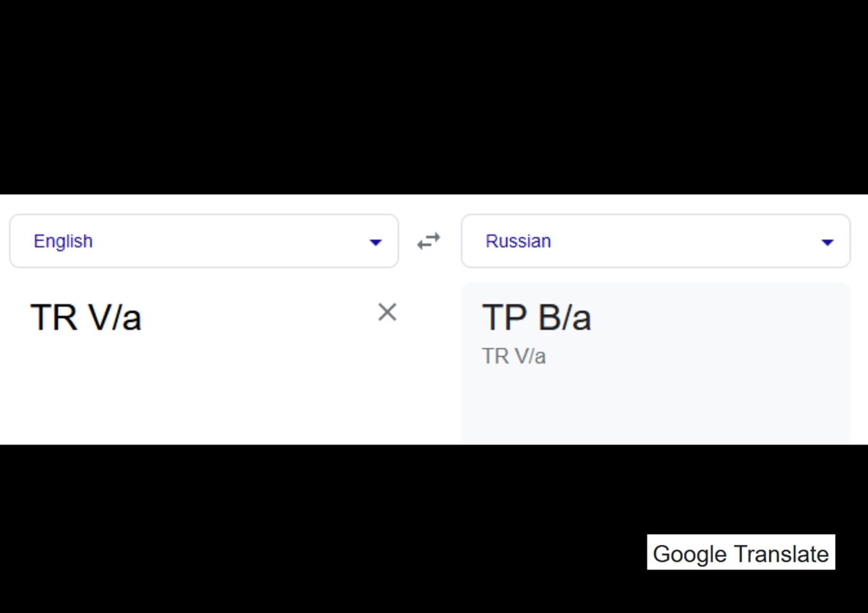The image size is (868, 613).
Task: Swap the English and Russian languages
Action: click(x=429, y=241)
